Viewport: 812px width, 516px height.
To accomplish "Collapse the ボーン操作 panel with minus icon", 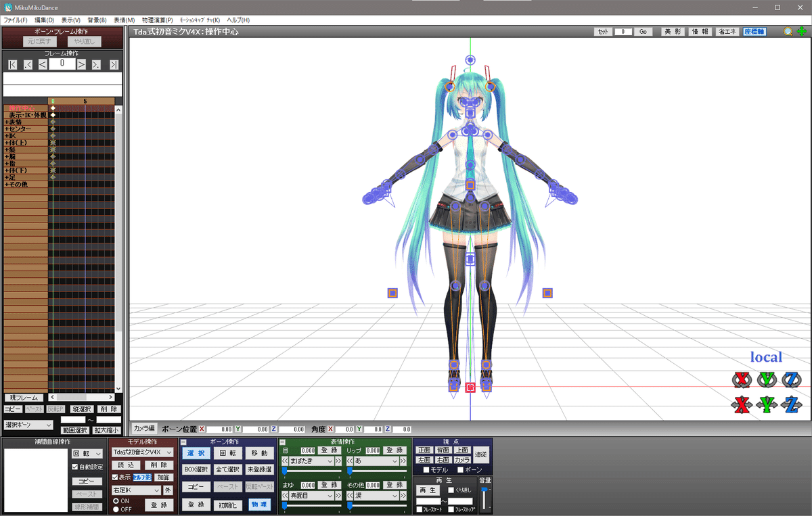I will (184, 442).
